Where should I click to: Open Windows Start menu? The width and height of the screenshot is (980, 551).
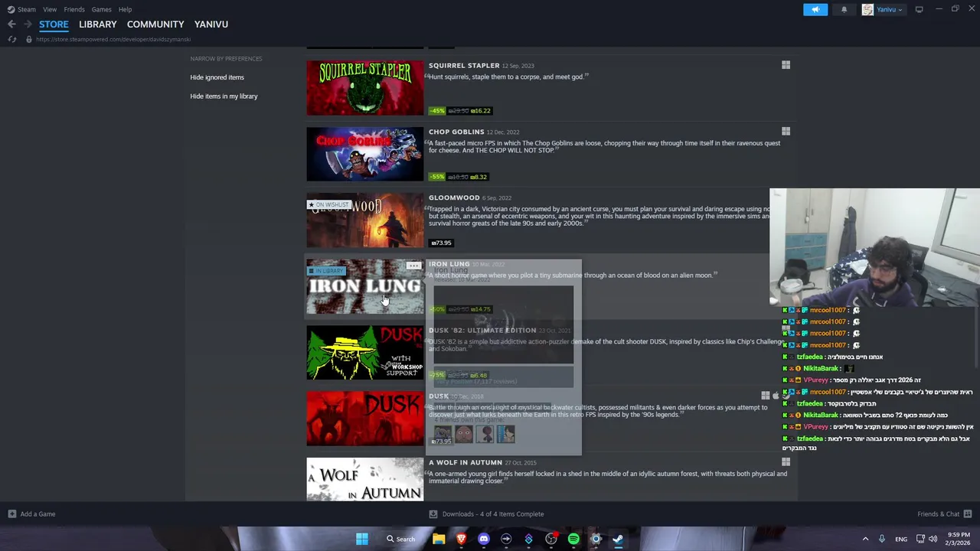click(x=362, y=539)
